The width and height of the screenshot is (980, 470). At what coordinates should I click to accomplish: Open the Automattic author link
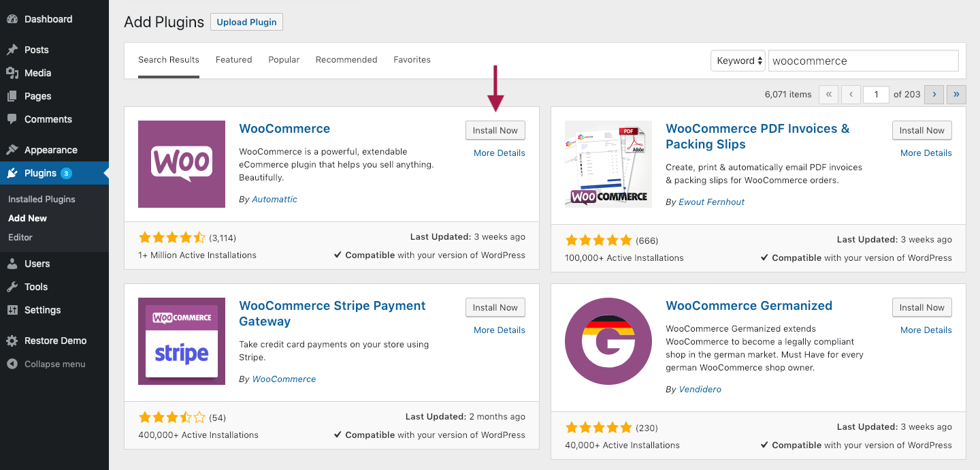(274, 200)
